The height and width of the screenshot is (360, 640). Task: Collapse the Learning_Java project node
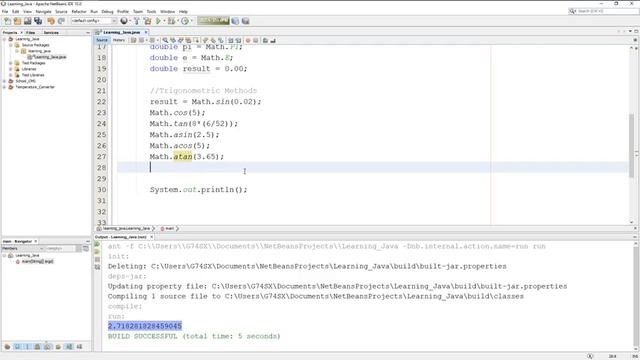pos(5,39)
